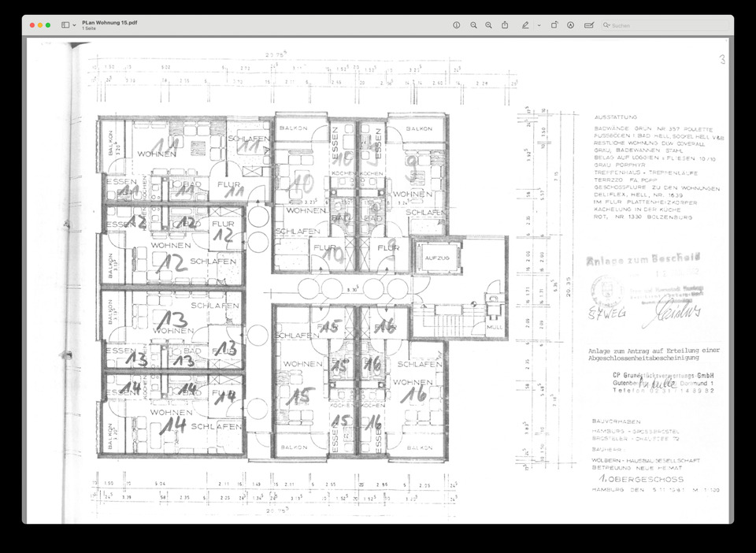The height and width of the screenshot is (553, 756).
Task: Select the highlight pen tool
Action: [525, 25]
